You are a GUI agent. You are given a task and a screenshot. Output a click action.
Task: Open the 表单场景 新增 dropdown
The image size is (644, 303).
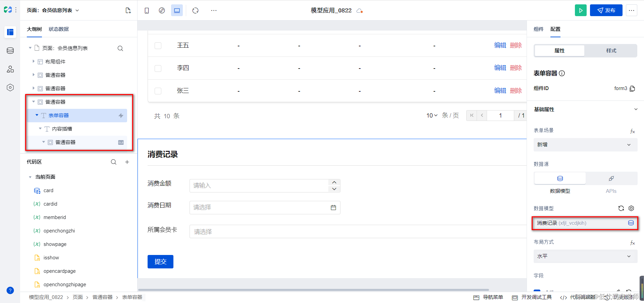[x=585, y=145]
